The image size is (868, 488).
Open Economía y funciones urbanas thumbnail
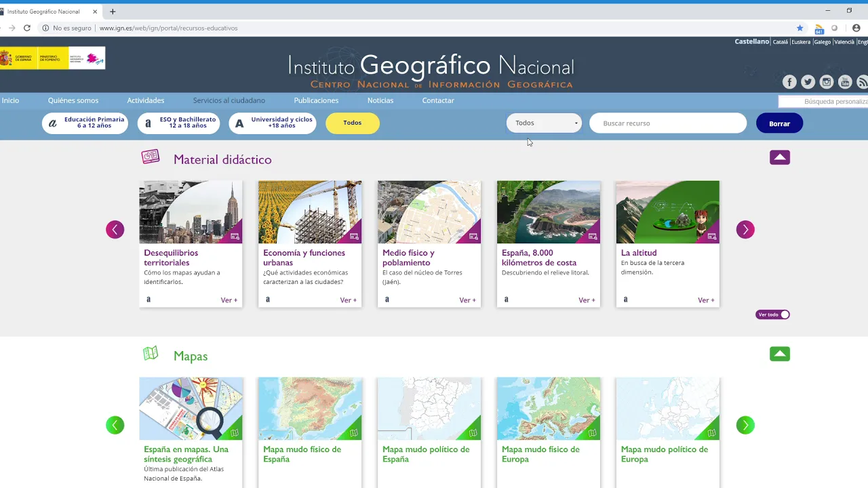pos(310,212)
